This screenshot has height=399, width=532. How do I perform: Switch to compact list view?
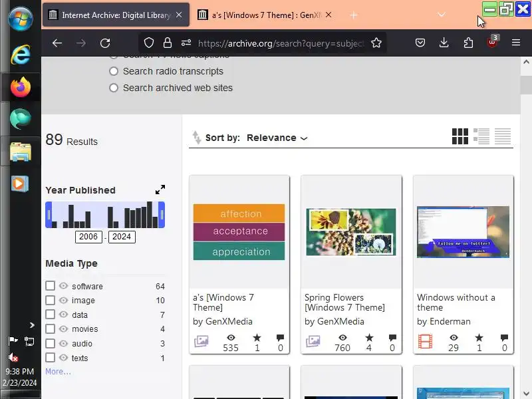[x=503, y=136]
